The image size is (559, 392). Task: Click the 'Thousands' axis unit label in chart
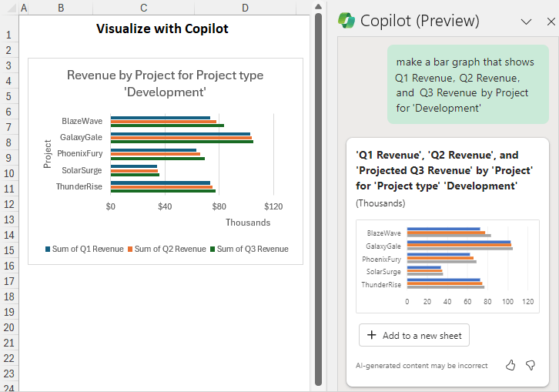(248, 223)
